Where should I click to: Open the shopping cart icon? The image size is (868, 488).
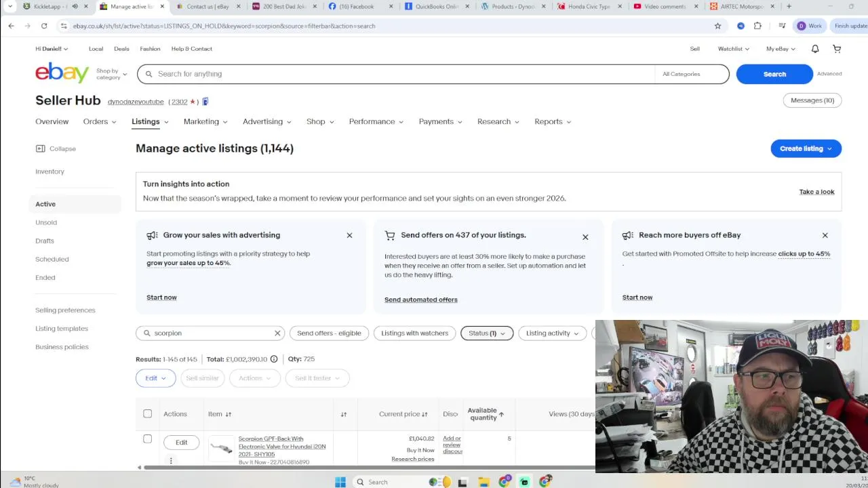(x=837, y=49)
